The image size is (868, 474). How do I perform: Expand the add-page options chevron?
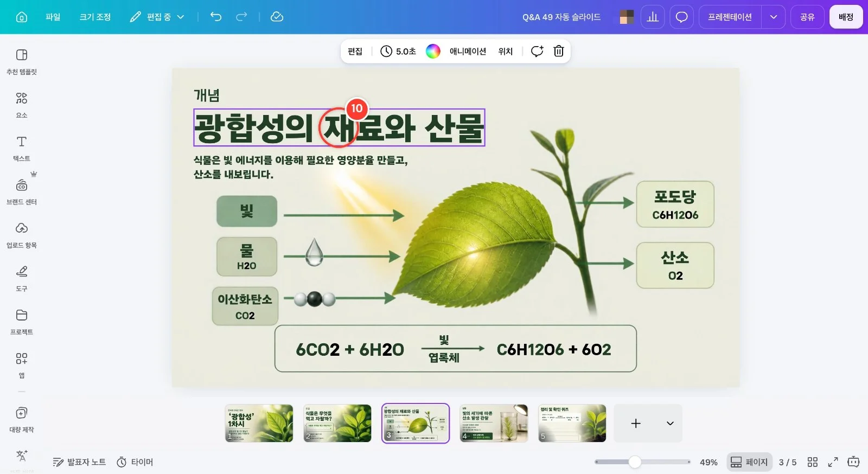670,424
